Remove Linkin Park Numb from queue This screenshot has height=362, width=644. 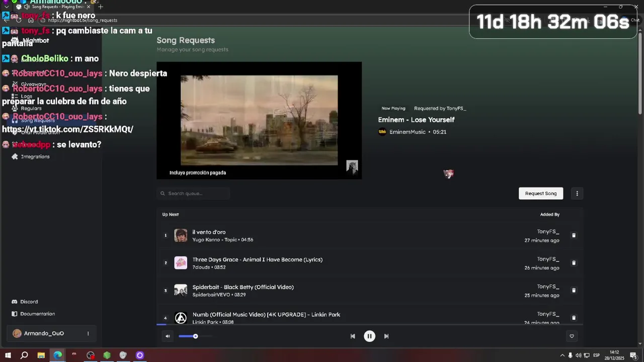(x=574, y=318)
